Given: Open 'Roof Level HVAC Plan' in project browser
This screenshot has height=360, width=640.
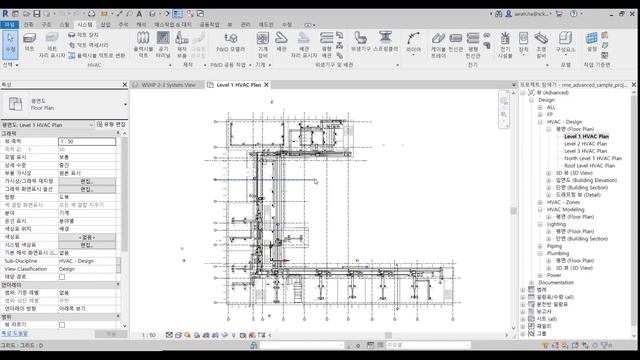Looking at the screenshot, I should tap(589, 166).
